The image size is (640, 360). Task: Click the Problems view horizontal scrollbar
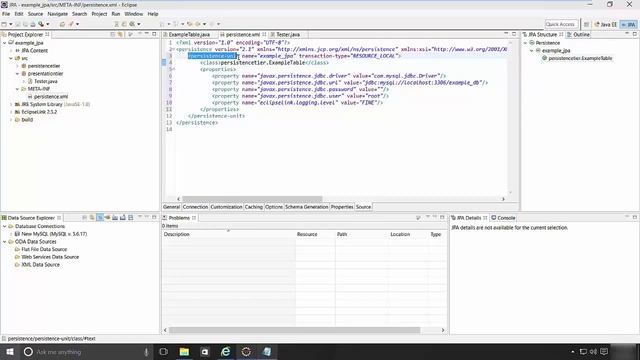294,330
